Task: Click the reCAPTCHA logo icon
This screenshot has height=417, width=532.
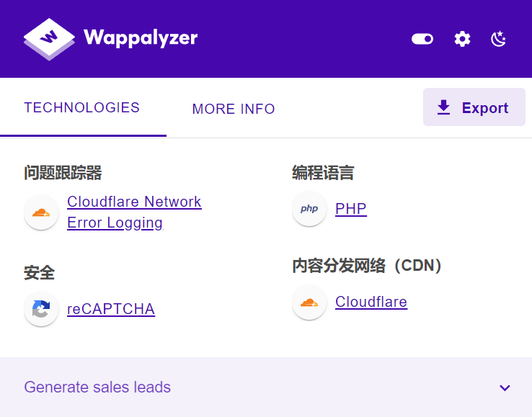Action: 41,309
